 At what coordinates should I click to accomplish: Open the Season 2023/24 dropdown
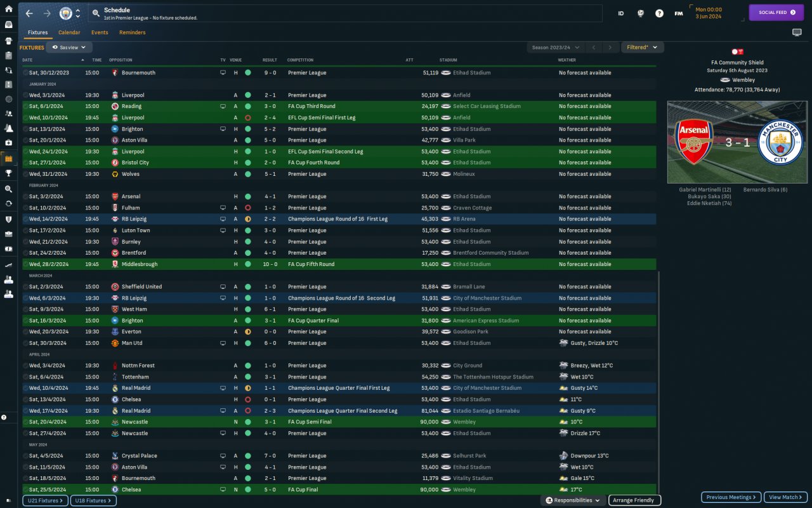click(555, 47)
